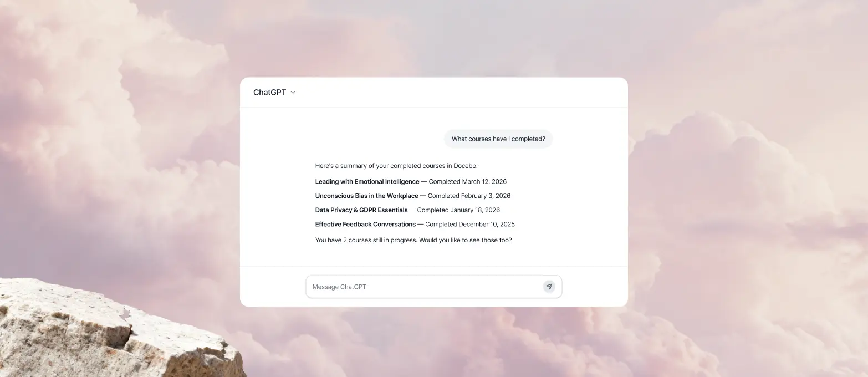Select Effective Feedback Conversations course title

tap(365, 225)
